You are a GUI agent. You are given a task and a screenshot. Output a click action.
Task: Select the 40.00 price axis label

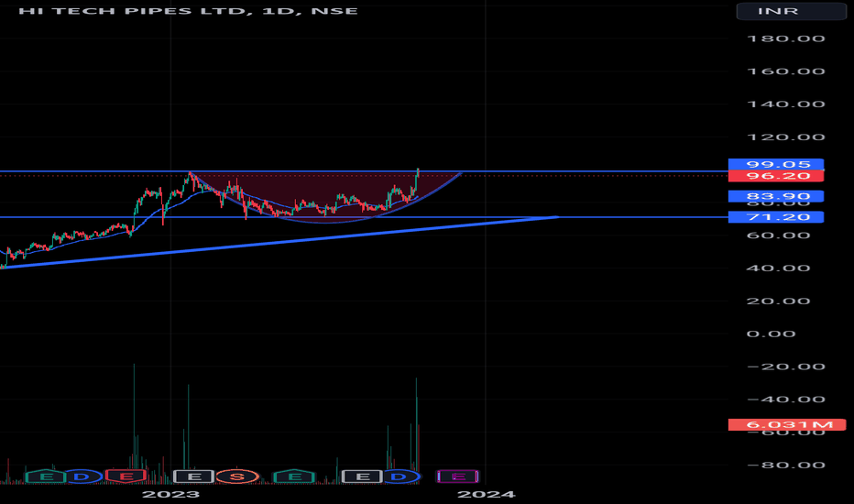(x=778, y=268)
